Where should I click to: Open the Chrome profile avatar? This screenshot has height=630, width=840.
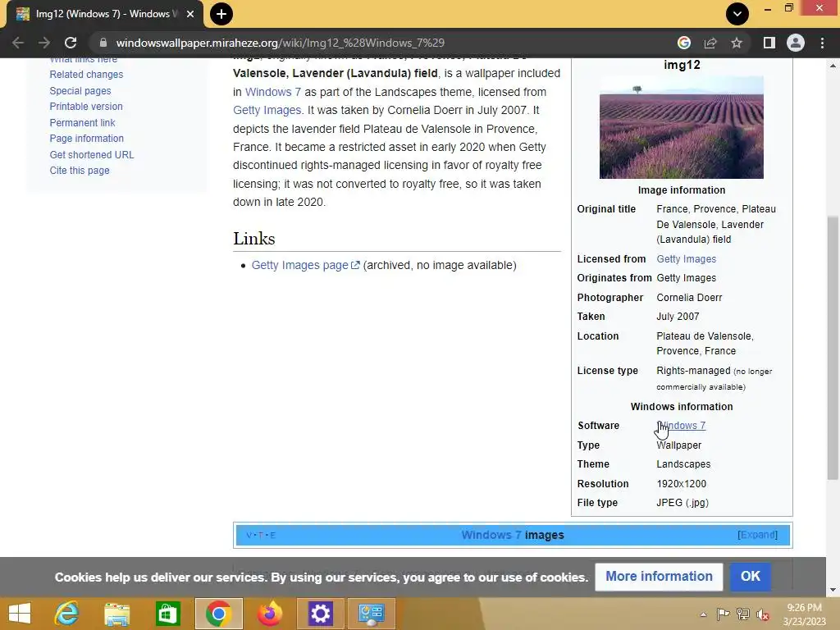click(x=796, y=43)
